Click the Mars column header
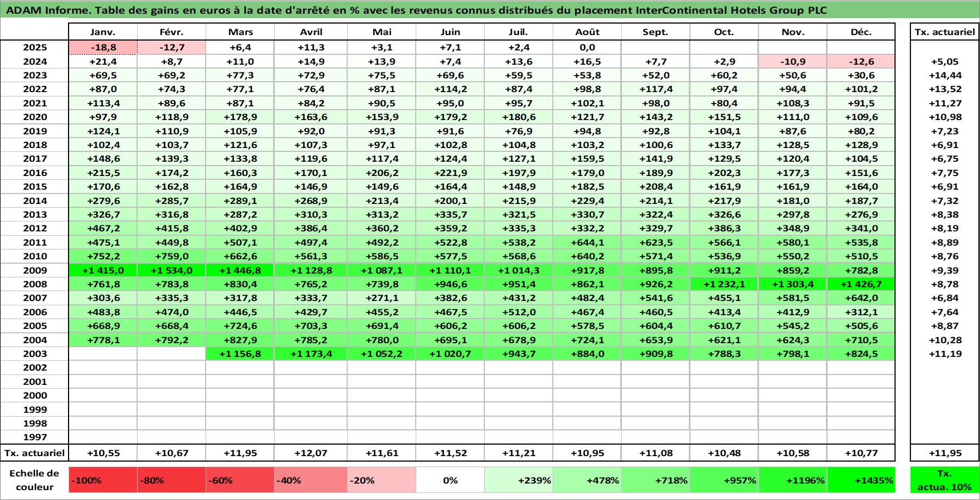The height and width of the screenshot is (500, 980). (240, 32)
